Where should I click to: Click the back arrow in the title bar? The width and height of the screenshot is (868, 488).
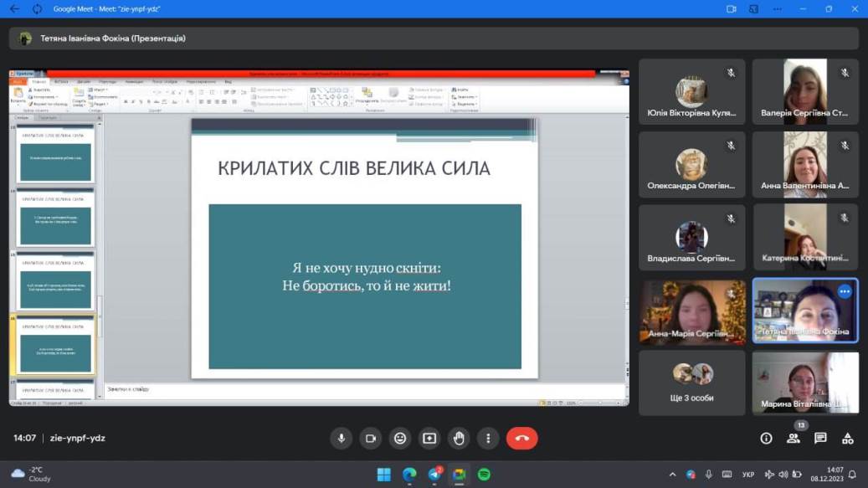(14, 9)
